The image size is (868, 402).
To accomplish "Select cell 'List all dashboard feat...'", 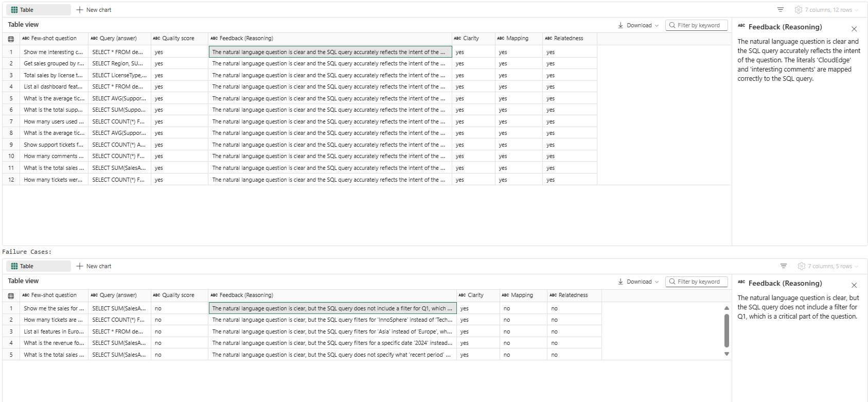I will click(54, 87).
